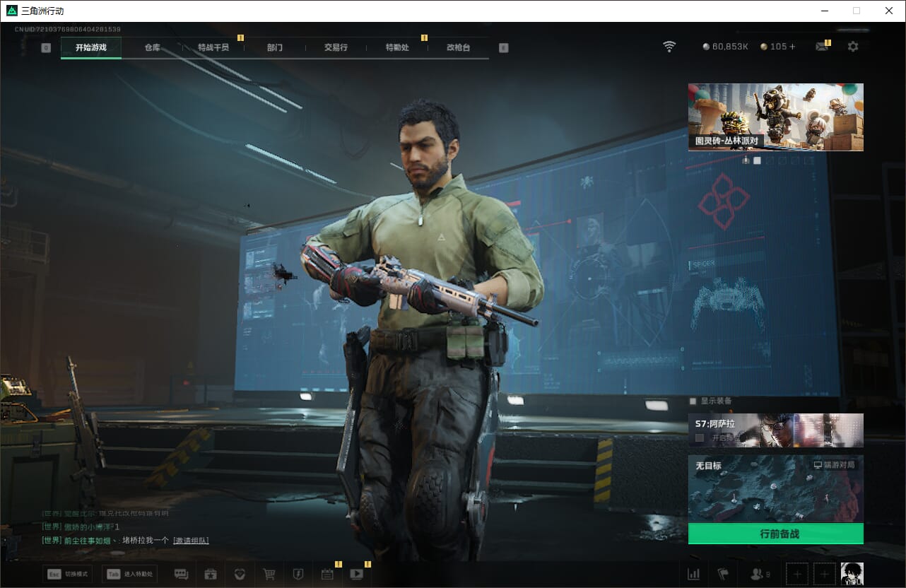Click the [邀请组队] link in chat
Screen dimensions: 906x588
click(x=191, y=541)
